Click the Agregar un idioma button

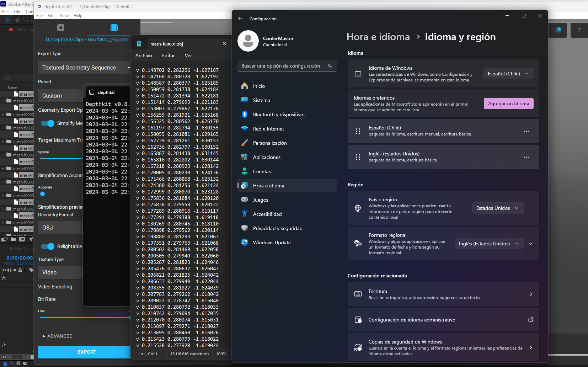508,103
